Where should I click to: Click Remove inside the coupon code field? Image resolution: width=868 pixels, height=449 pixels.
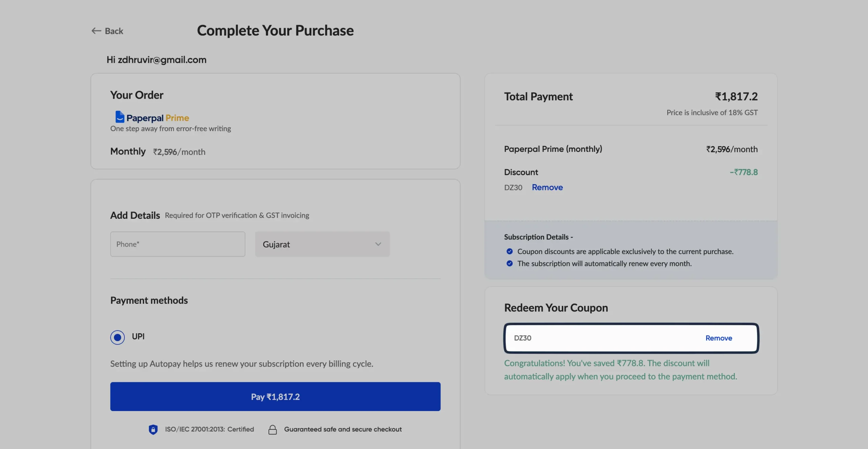(x=719, y=338)
